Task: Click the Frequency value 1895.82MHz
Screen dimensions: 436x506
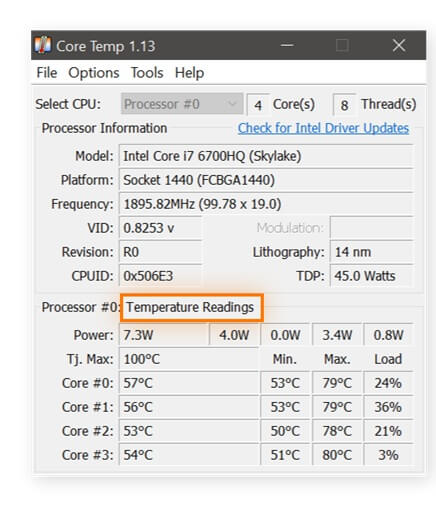Action: (x=266, y=204)
